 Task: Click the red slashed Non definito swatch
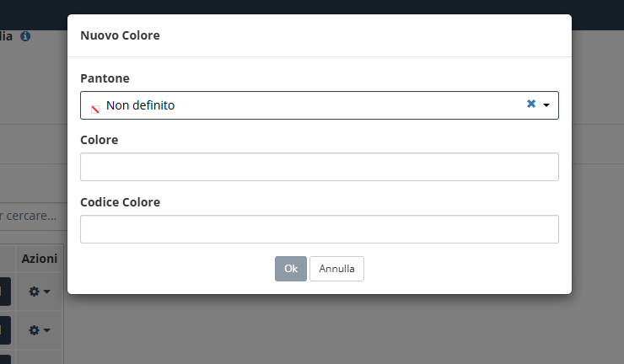click(x=95, y=110)
